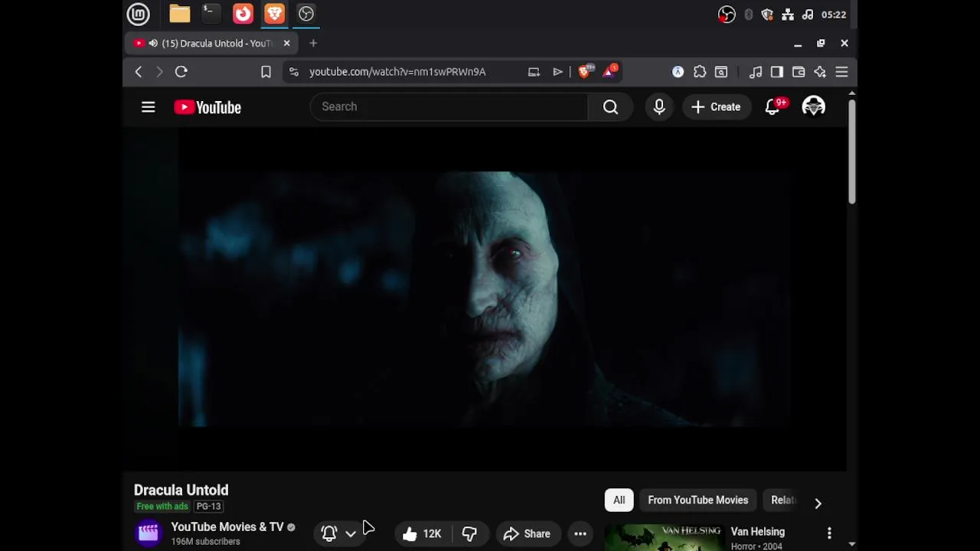Open the account avatar menu
Image resolution: width=980 pixels, height=551 pixels.
pyautogui.click(x=813, y=107)
